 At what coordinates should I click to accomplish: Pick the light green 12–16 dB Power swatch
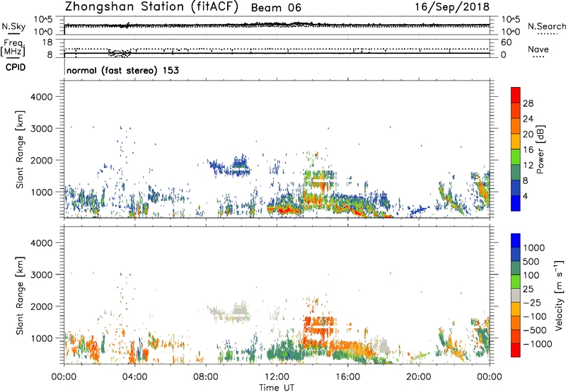(x=516, y=156)
